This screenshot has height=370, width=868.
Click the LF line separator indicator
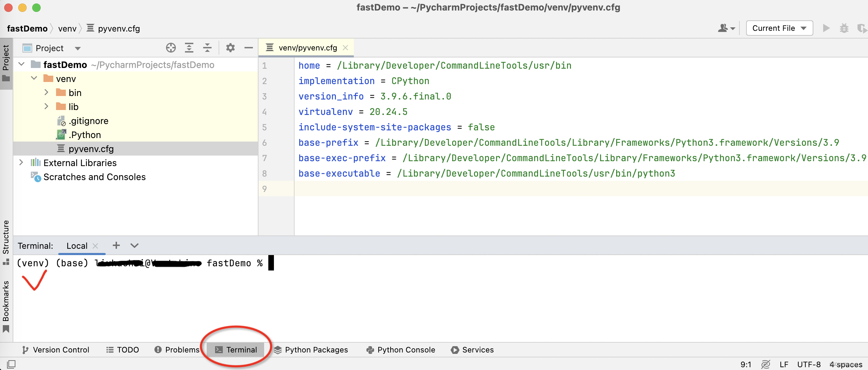tap(784, 364)
